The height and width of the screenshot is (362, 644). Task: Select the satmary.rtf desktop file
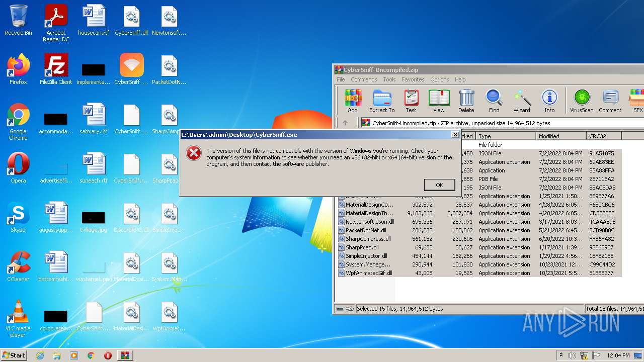(94, 119)
